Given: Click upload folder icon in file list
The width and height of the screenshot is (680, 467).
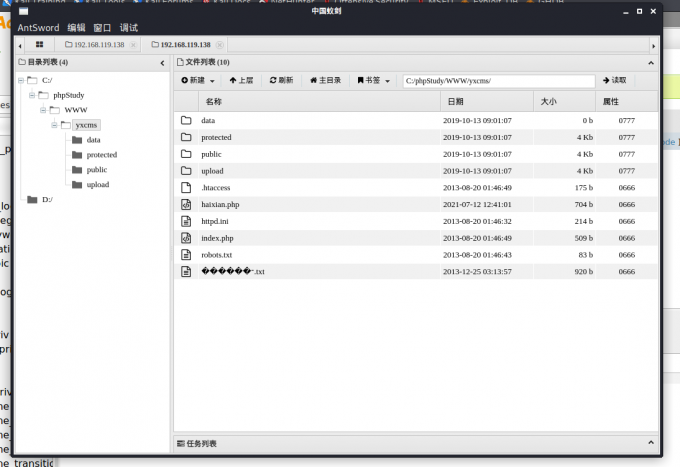Looking at the screenshot, I should pos(186,171).
